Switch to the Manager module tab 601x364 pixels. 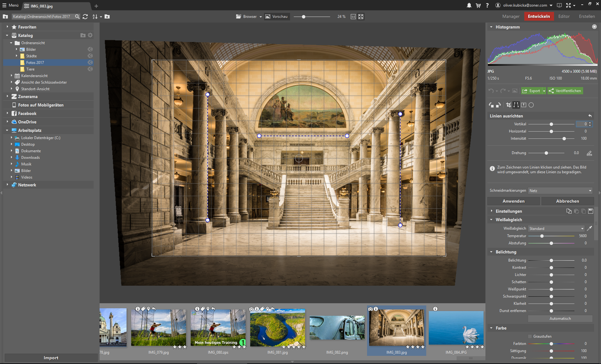(x=511, y=16)
